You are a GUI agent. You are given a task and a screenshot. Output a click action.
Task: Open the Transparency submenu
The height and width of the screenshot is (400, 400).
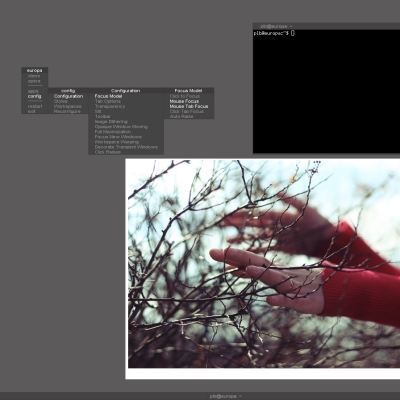point(126,106)
